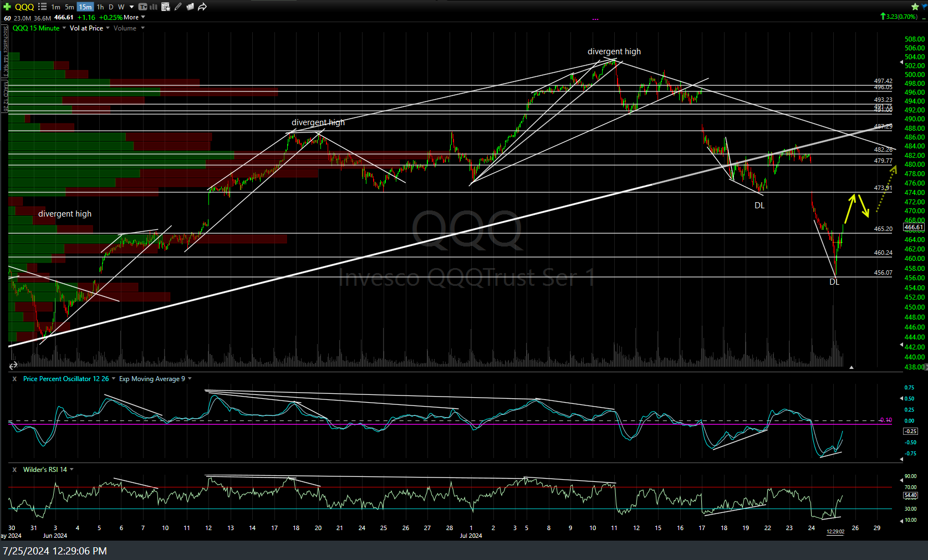Switch to the 1h timeframe
Viewport: 928px width, 560px height.
click(x=100, y=7)
